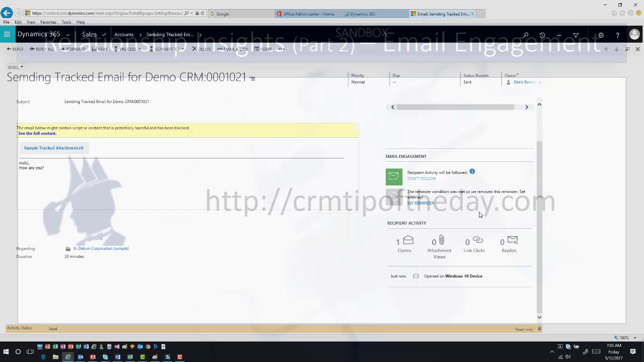Pop out the record in new window
The width and height of the screenshot is (644, 362).
627,49
